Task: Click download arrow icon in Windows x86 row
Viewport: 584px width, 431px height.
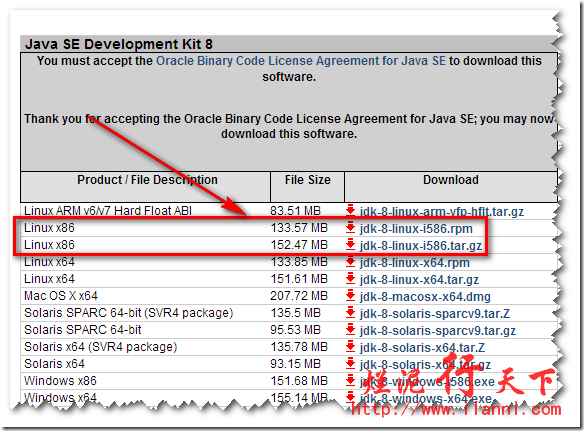Action: pos(350,380)
